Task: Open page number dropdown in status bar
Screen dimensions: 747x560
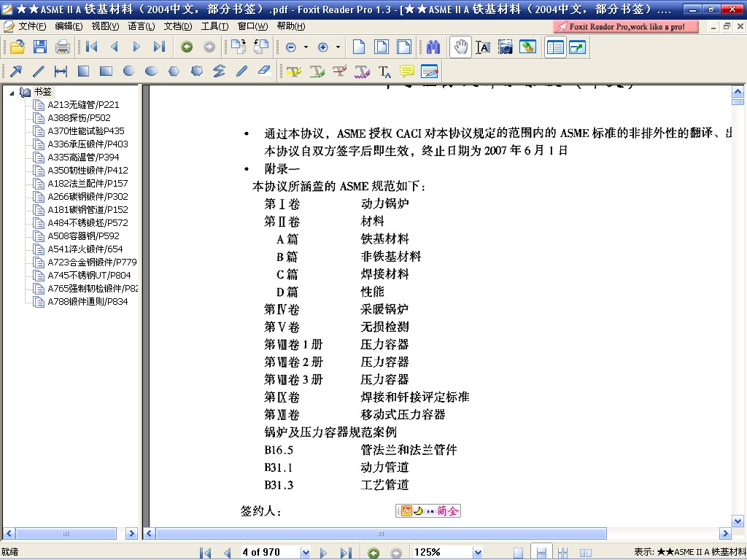Action: [306, 553]
